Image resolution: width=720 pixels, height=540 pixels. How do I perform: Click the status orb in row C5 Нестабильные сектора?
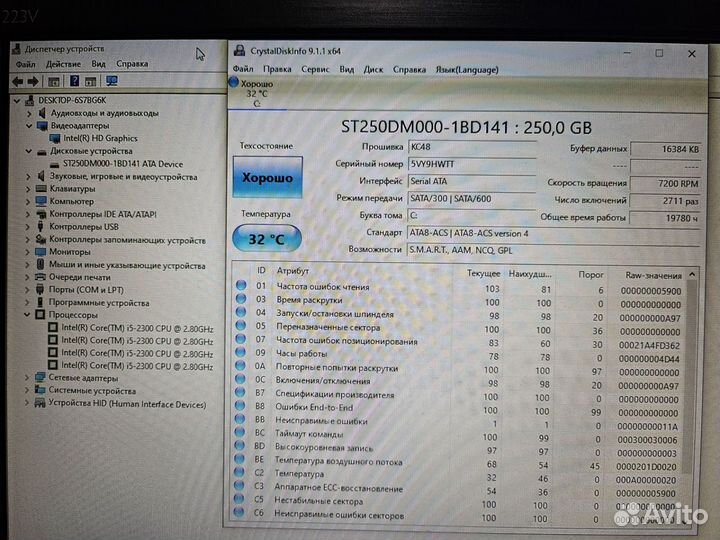click(x=239, y=499)
